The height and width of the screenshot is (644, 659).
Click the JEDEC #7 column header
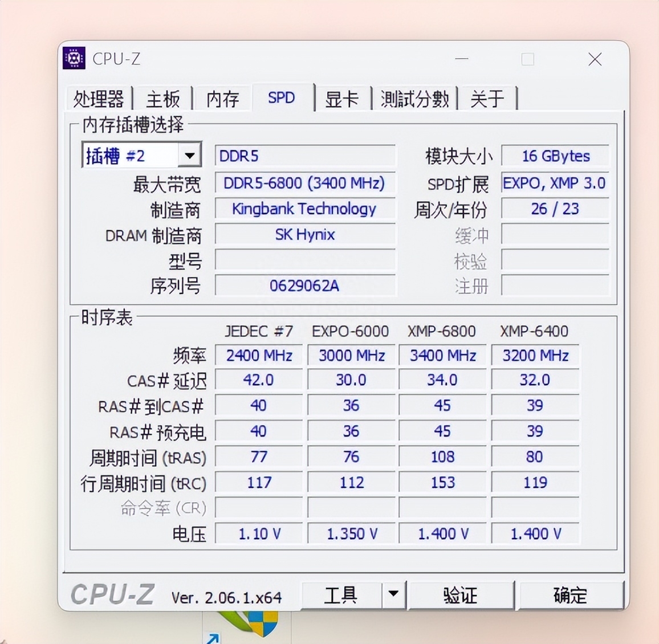coord(259,332)
